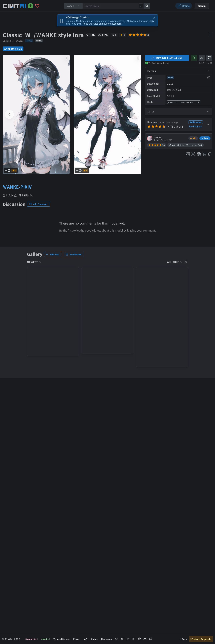This screenshot has width=215, height=644.
Task: Click Add Review in the Reviews panel
Action: 195,122
